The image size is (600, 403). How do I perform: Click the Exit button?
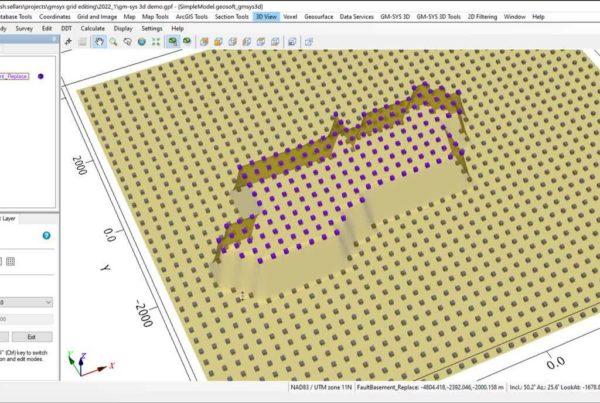32,337
